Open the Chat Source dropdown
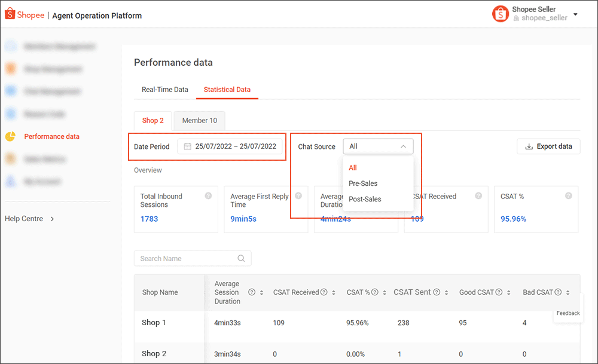This screenshot has width=598, height=364. 379,146
